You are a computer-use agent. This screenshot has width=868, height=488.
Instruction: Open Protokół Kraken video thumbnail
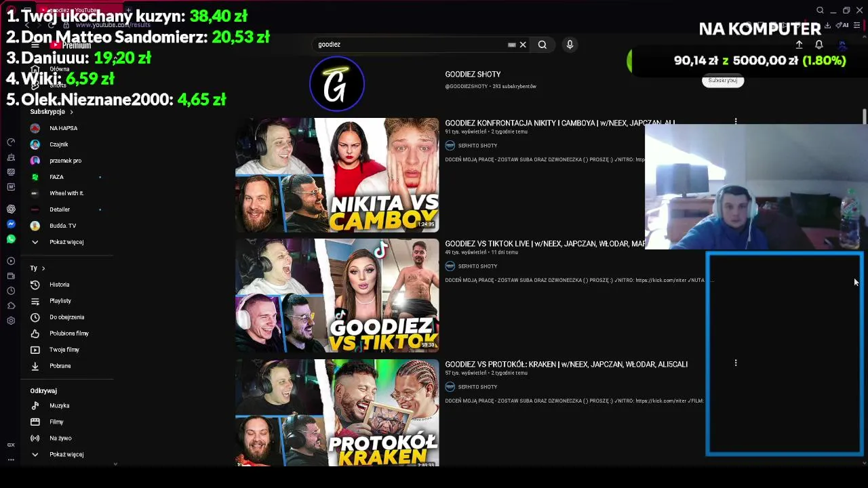tap(337, 413)
